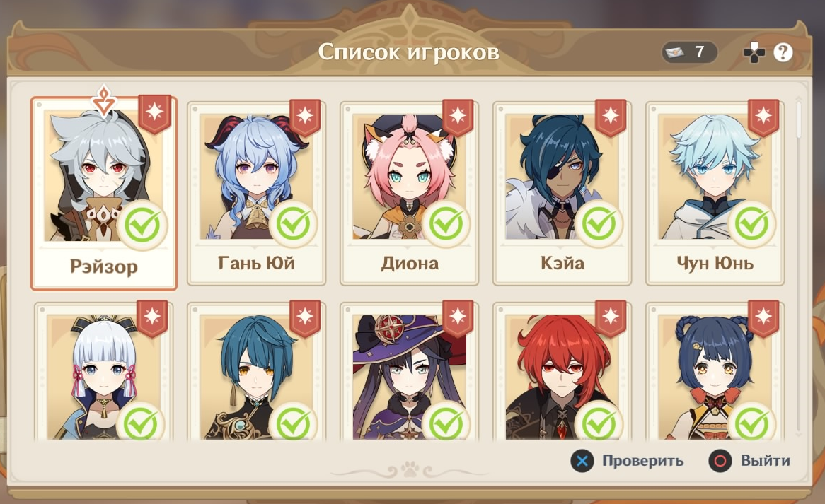Click the blue X icon beside Проверить
825x504 pixels.
[582, 461]
